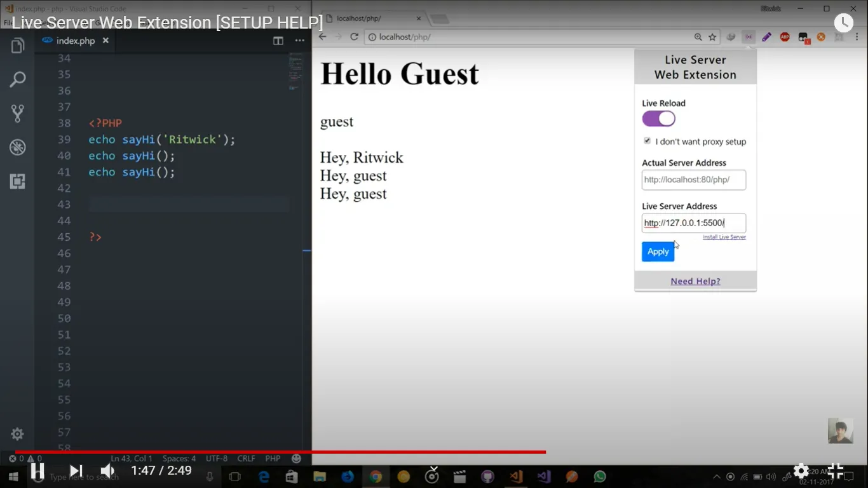Open the Adblock Plus extension
The width and height of the screenshot is (868, 488).
785,37
